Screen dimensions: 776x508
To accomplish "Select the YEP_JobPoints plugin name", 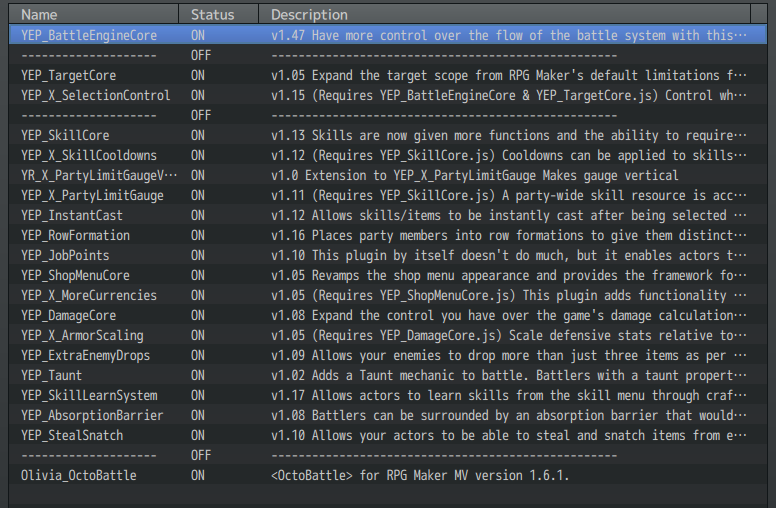I will 65,255.
